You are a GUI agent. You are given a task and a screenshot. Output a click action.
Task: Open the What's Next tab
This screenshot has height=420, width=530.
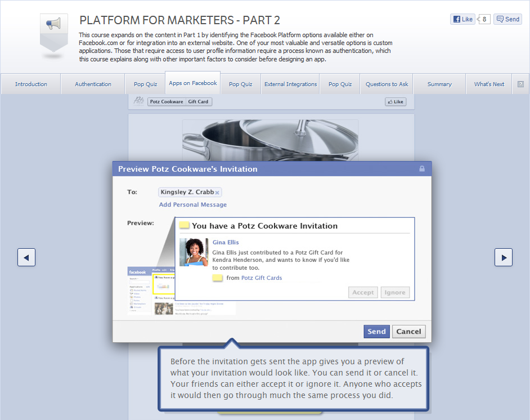[489, 84]
